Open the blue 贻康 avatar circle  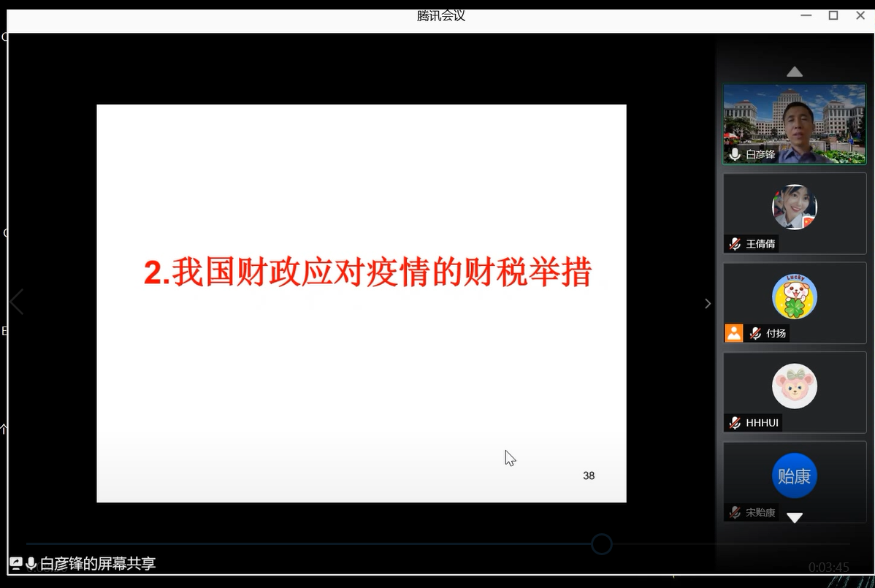(x=794, y=476)
